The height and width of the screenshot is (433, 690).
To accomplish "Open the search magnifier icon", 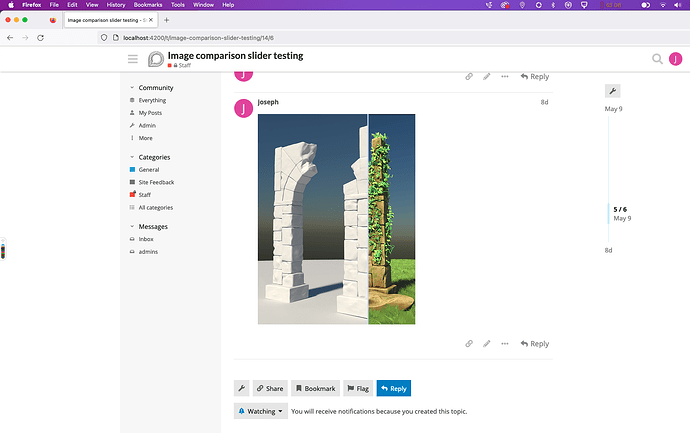I will point(657,59).
